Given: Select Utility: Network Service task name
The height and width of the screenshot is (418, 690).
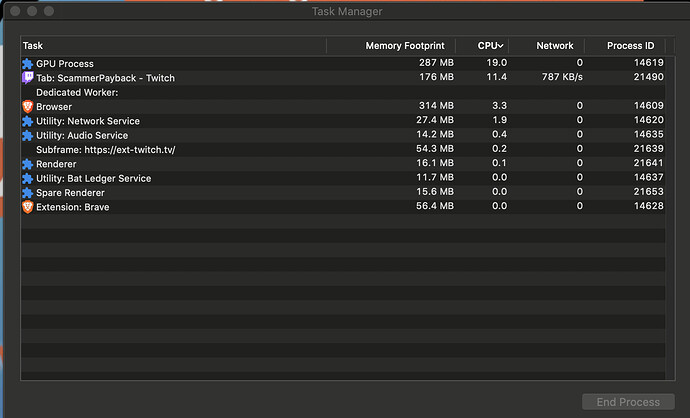Looking at the screenshot, I should [x=88, y=121].
